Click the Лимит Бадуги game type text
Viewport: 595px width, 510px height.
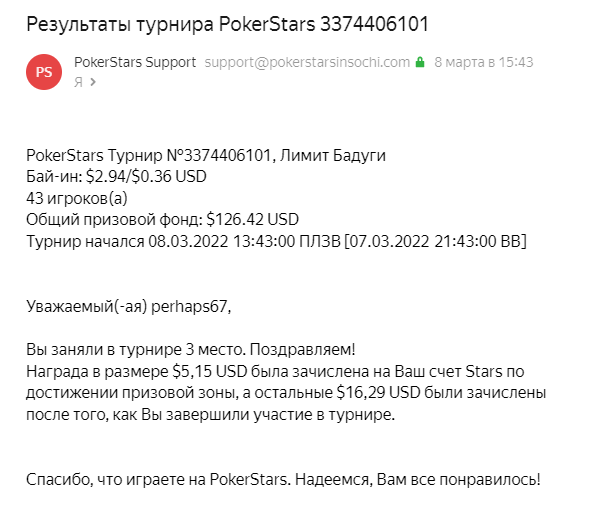point(333,155)
